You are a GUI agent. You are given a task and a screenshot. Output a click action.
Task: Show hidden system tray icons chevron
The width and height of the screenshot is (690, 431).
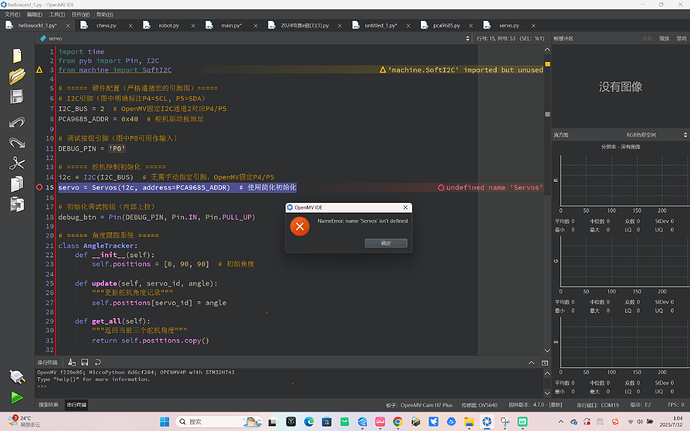tap(561, 422)
